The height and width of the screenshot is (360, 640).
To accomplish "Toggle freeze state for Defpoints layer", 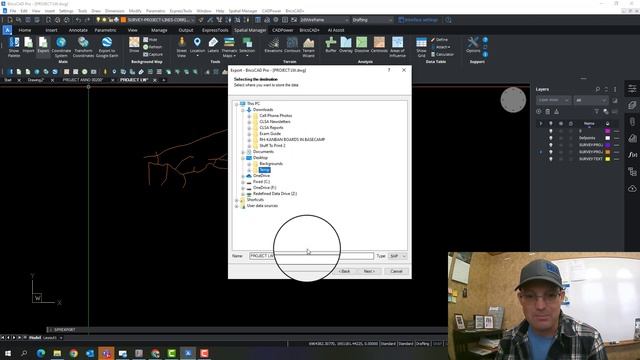I will 561,138.
